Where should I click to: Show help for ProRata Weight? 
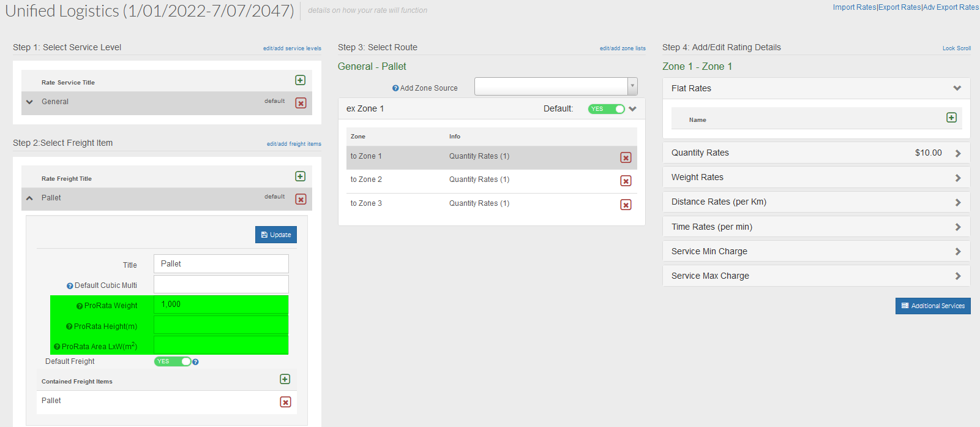tap(80, 306)
